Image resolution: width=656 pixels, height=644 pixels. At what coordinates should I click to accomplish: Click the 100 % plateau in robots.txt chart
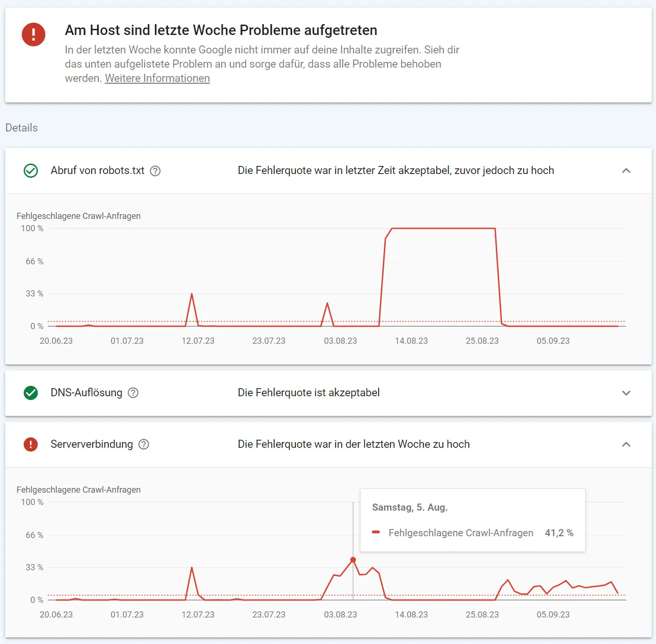[x=443, y=229]
